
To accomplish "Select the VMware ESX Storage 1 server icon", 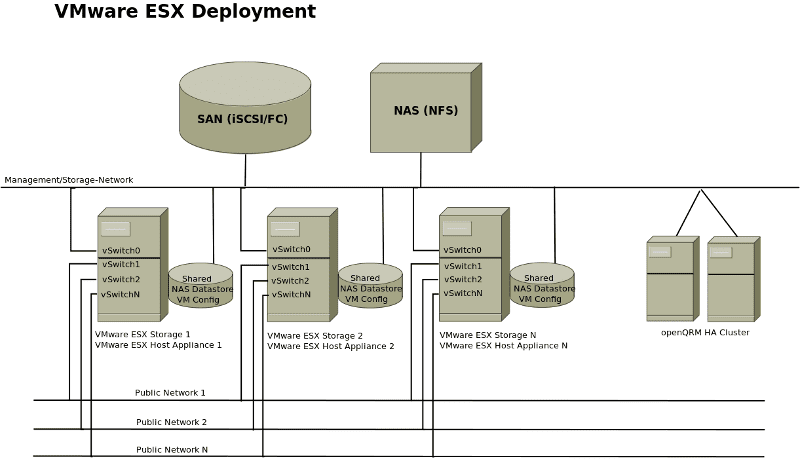I will 133,264.
